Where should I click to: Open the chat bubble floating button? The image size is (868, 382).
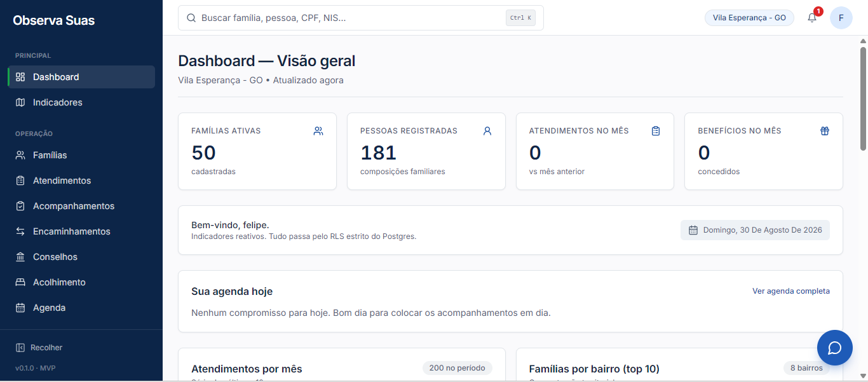835,348
